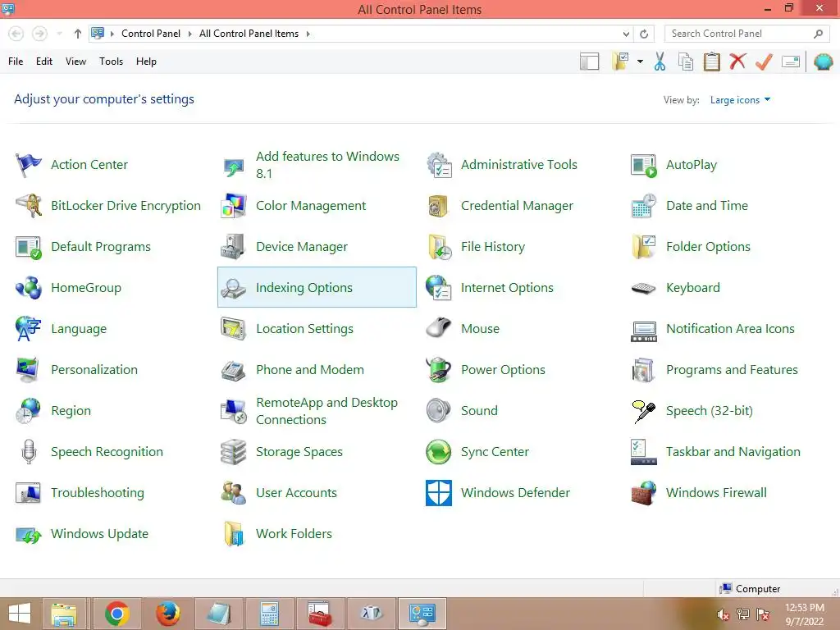The width and height of the screenshot is (840, 630).
Task: Open the Windows Update icon
Action: [28, 534]
